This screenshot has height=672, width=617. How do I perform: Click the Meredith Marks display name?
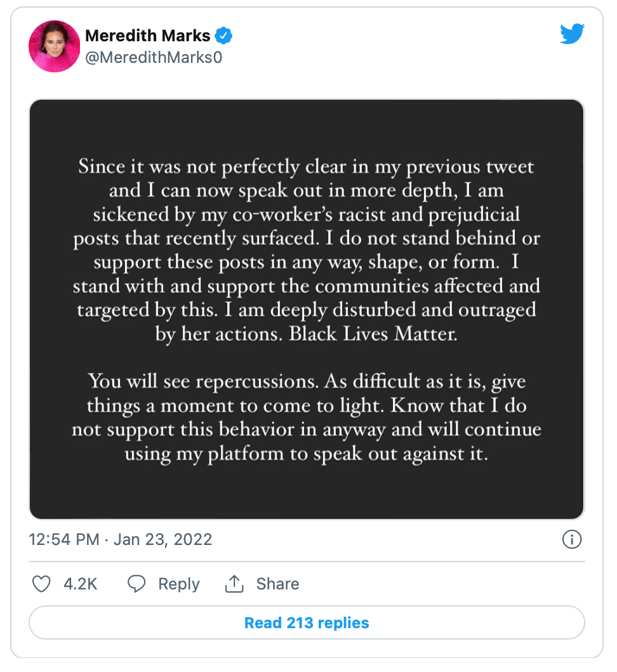coord(148,36)
